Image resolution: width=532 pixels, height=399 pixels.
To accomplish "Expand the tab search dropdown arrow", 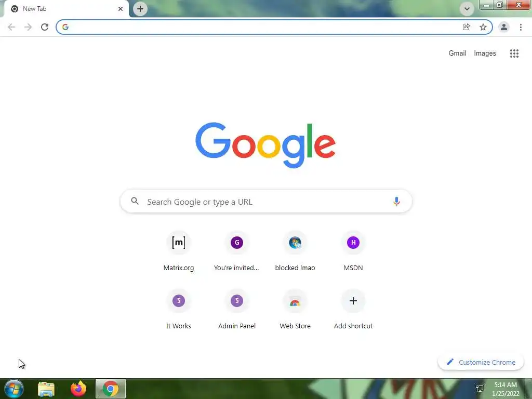I will coord(467,9).
